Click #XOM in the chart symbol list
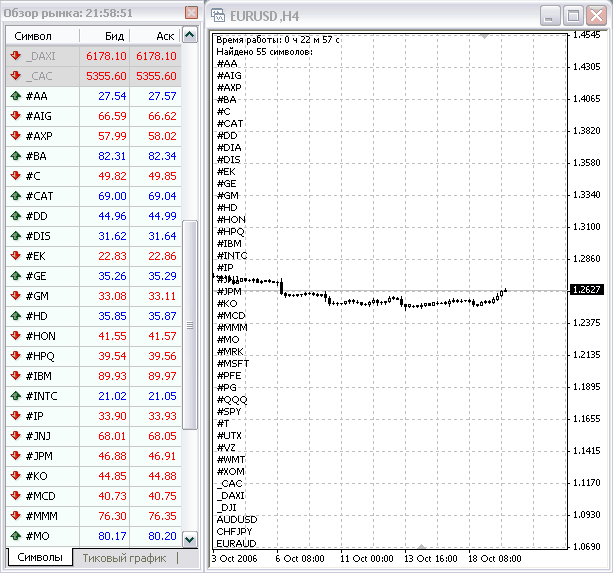The image size is (613, 573). (x=231, y=471)
